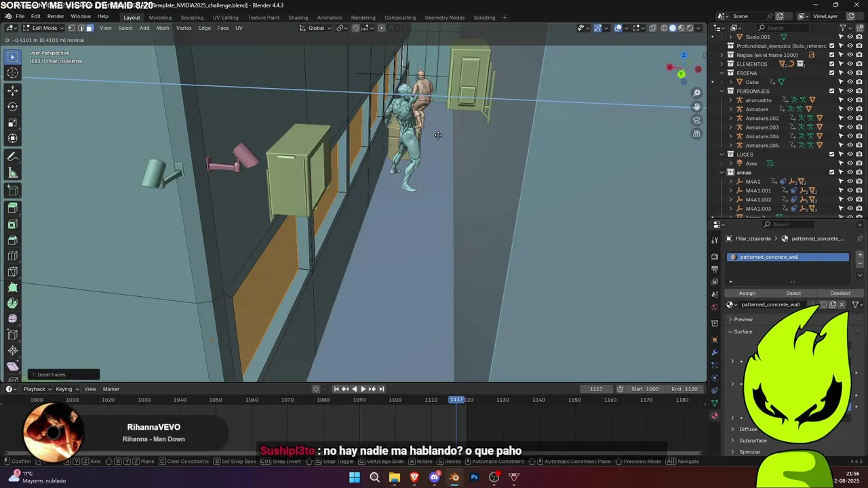Collapse the PERSONAJES collection
868x488 pixels.
[x=722, y=91]
